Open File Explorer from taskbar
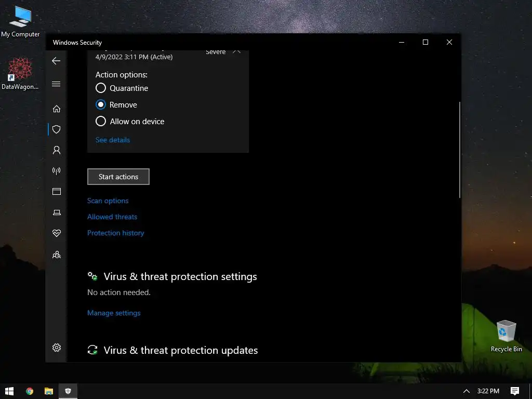 click(x=49, y=391)
